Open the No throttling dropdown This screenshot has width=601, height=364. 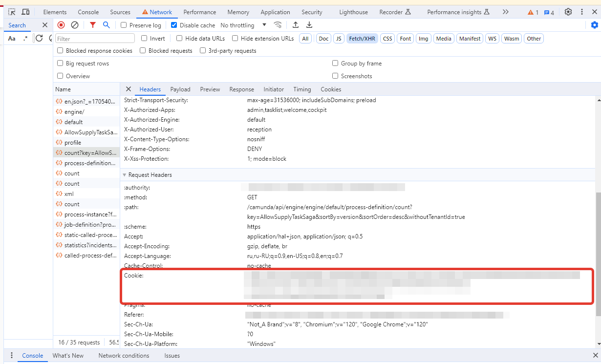point(243,25)
